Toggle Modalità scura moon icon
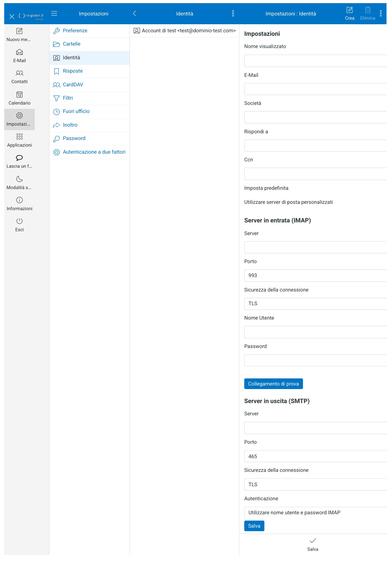The height and width of the screenshot is (562, 392). [x=20, y=179]
